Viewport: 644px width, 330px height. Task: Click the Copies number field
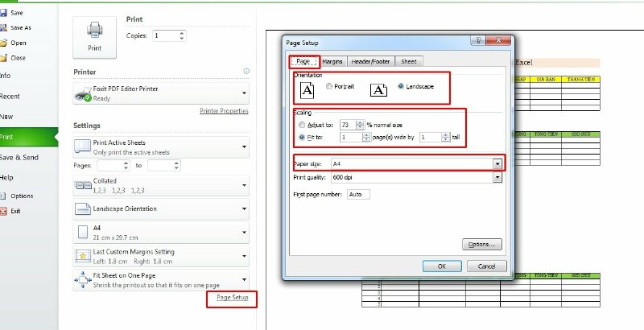pos(166,35)
